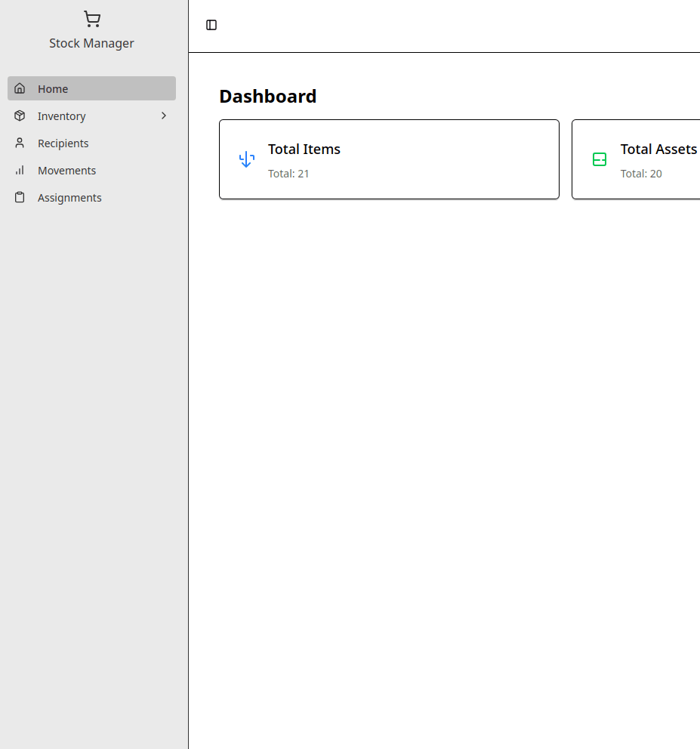This screenshot has width=700, height=749.
Task: Click the Total Assets card title
Action: point(658,149)
